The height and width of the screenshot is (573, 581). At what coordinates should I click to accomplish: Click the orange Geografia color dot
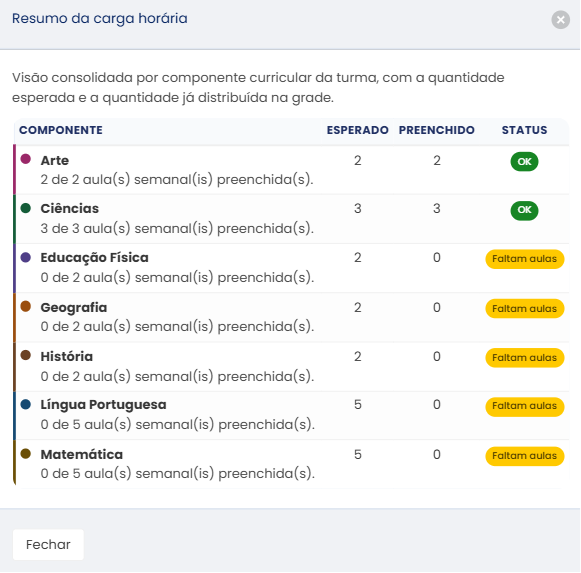click(26, 307)
